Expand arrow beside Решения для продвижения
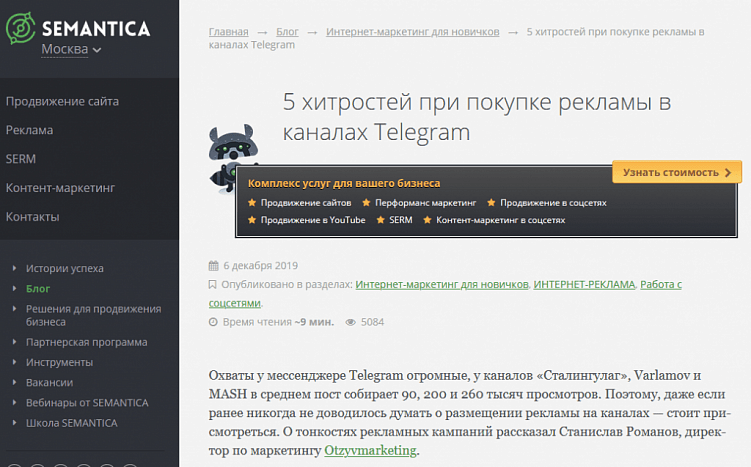The height and width of the screenshot is (467, 751). pyautogui.click(x=14, y=308)
